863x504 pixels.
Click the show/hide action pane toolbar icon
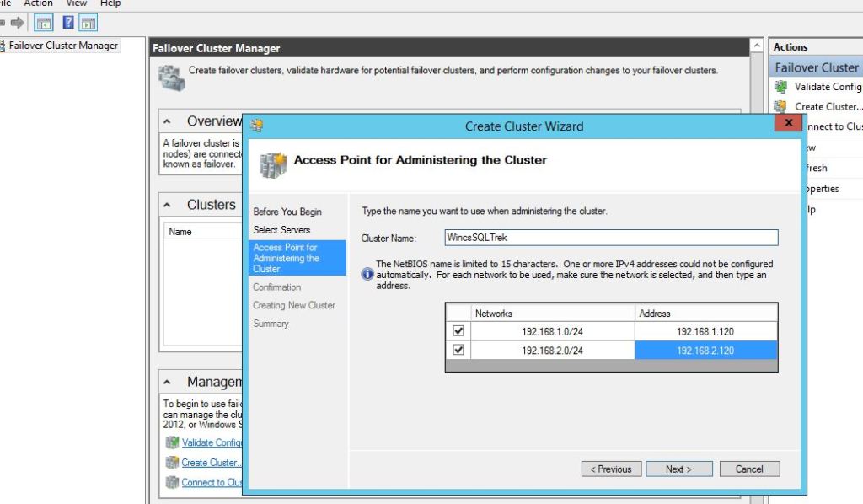click(88, 23)
